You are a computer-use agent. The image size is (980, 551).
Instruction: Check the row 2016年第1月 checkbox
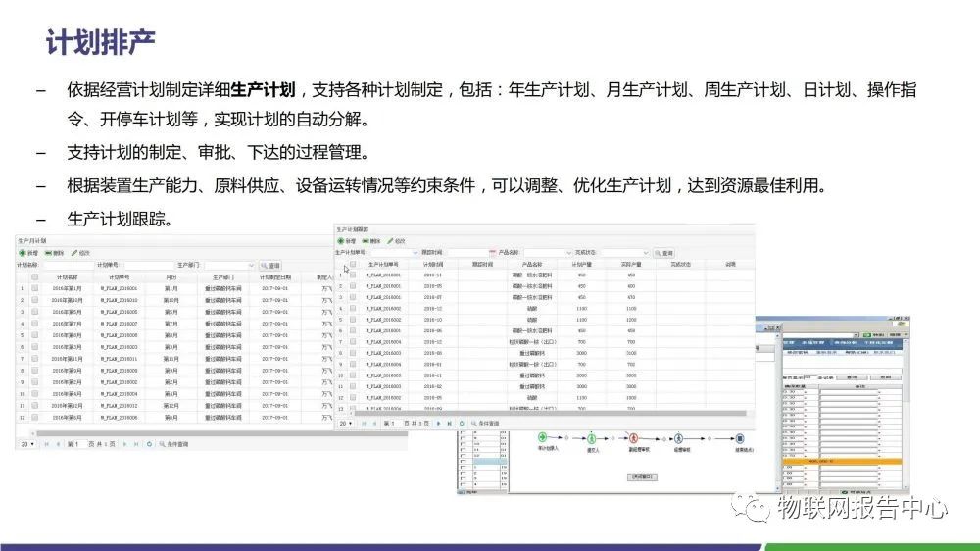click(35, 288)
